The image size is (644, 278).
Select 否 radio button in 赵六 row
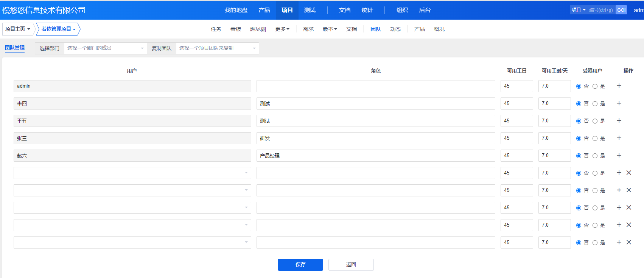coord(579,156)
